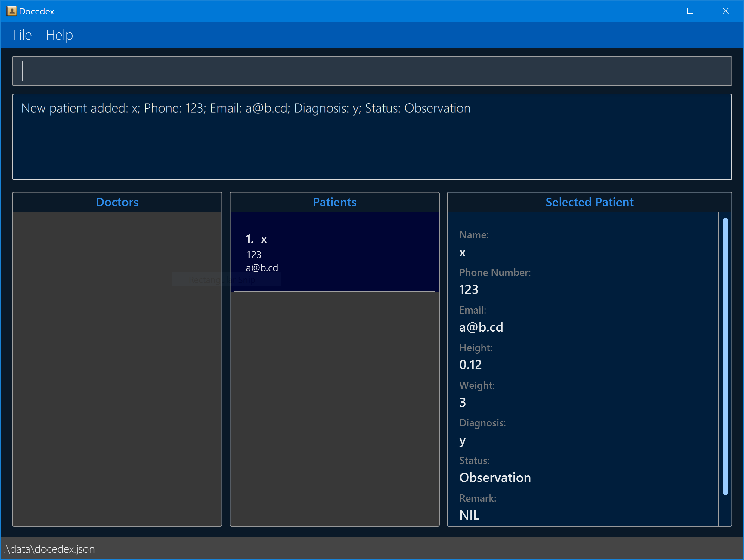The image size is (744, 560).
Task: Click the Selected Patient panel header
Action: pos(589,202)
